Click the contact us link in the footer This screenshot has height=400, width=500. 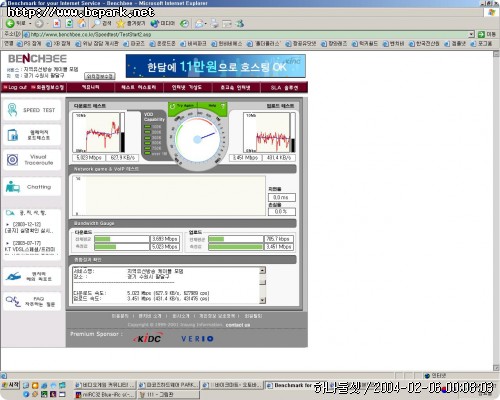click(x=238, y=325)
